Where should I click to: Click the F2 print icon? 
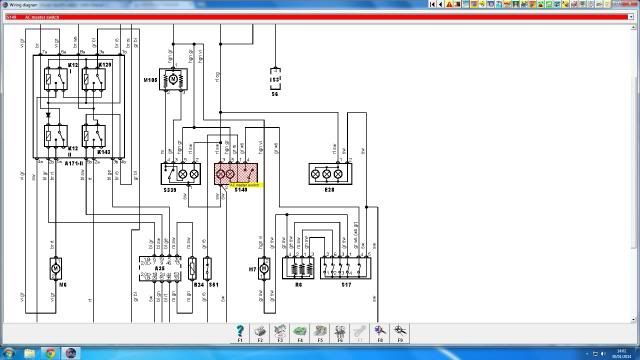[x=260, y=333]
